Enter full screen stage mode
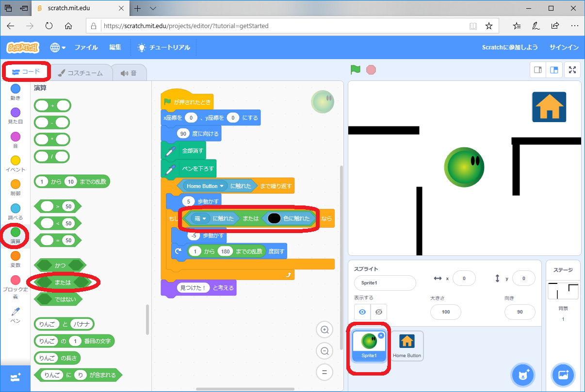The image size is (585, 392). (573, 70)
